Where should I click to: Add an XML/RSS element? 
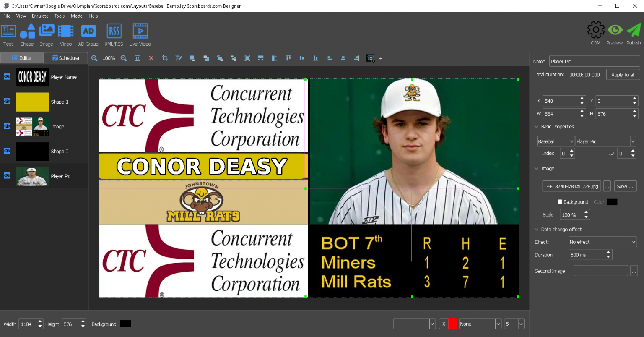(114, 34)
